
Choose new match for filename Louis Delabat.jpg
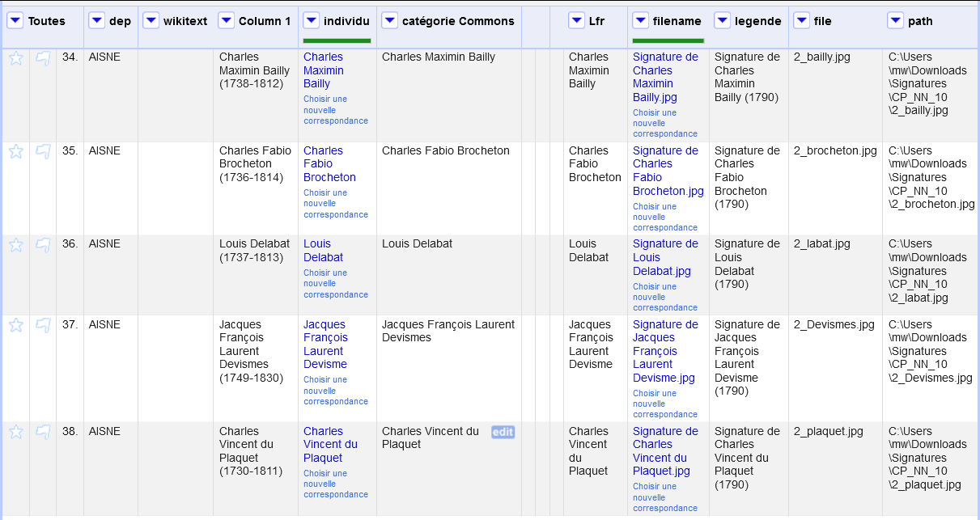(x=664, y=298)
